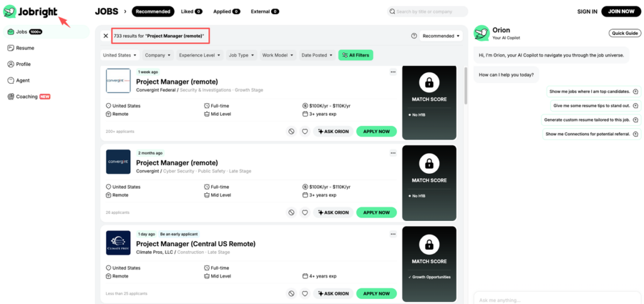Open the United States location dropdown
Image resolution: width=644 pixels, height=304 pixels.
pyautogui.click(x=119, y=55)
